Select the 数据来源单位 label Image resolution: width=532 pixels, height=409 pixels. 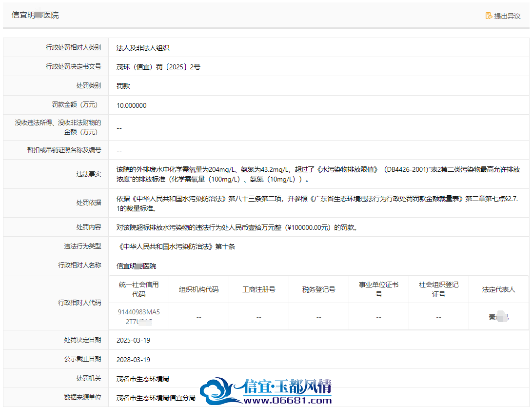[x=82, y=397]
